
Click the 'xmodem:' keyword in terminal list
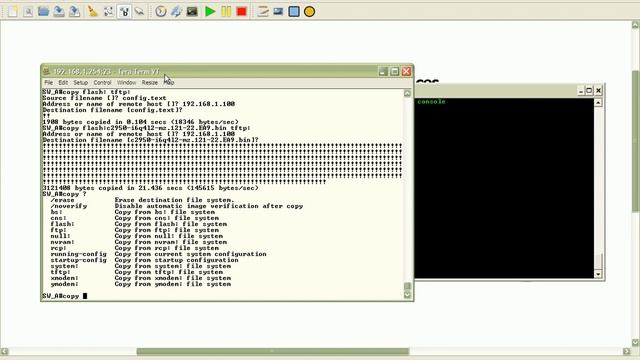click(x=64, y=278)
